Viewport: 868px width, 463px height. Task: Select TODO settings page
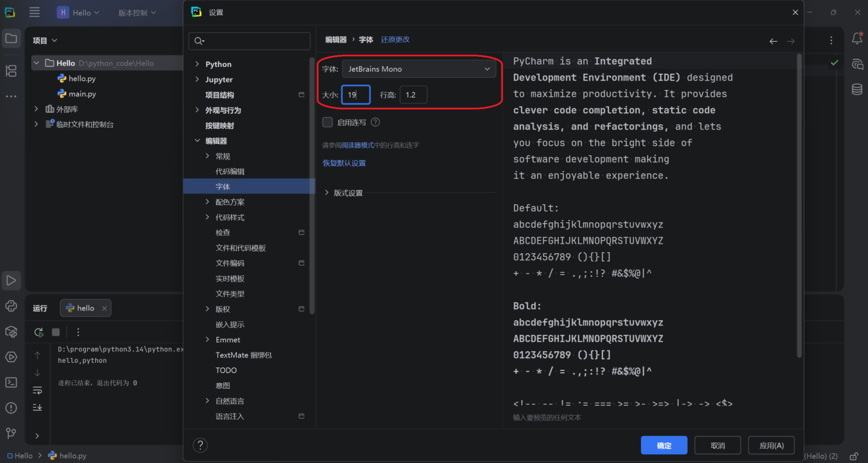pos(226,370)
